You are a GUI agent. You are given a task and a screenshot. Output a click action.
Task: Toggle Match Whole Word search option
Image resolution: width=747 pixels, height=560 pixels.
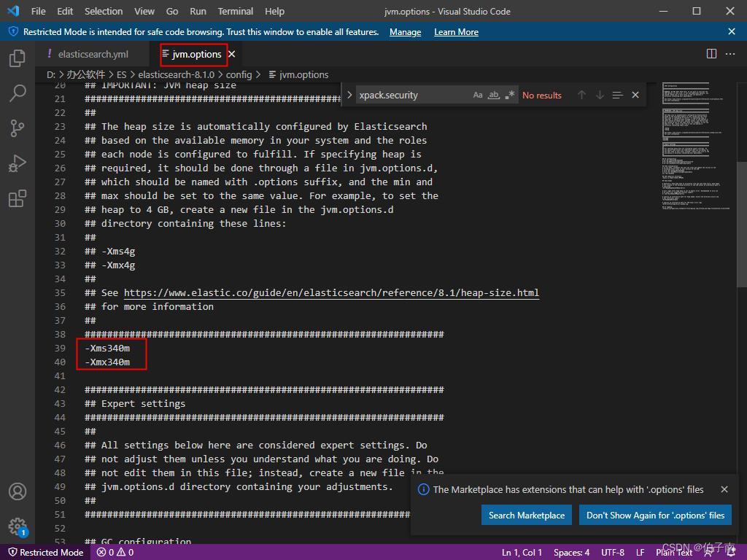493,95
